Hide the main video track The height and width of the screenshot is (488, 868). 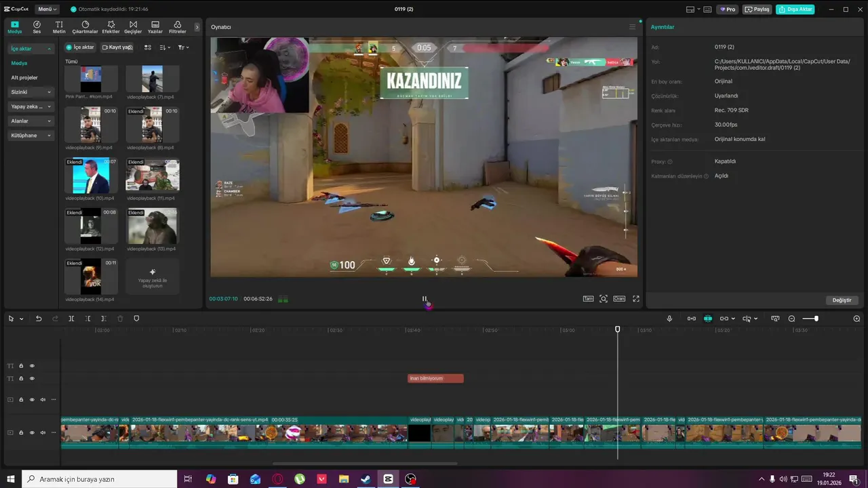coord(32,432)
